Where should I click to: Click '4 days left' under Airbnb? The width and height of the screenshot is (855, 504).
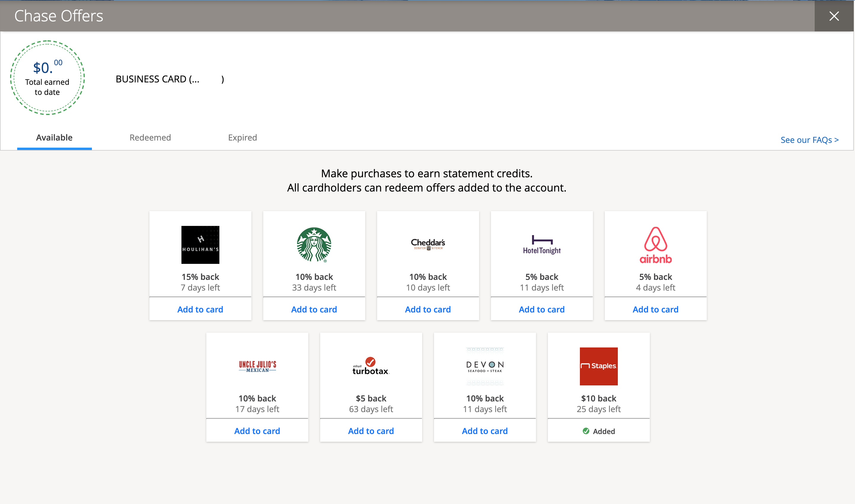pyautogui.click(x=655, y=288)
